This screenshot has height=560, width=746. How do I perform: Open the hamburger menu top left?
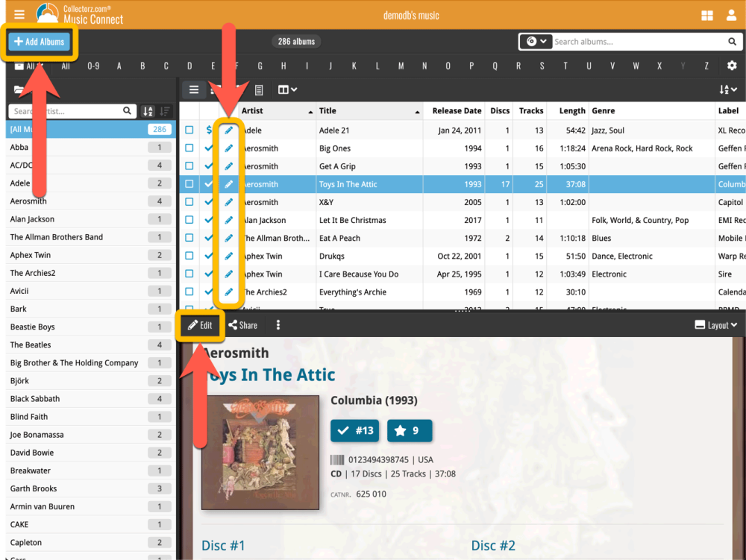[19, 13]
